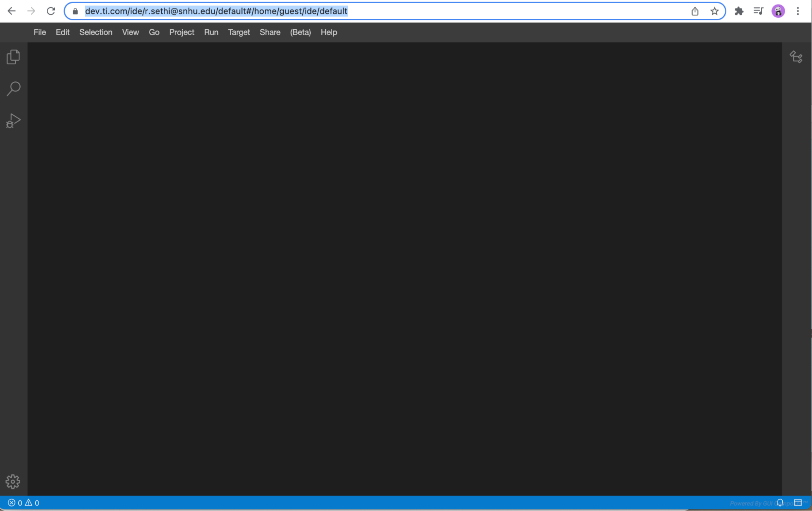Open the Edit menu
Screen dimensions: 812x511
click(63, 32)
